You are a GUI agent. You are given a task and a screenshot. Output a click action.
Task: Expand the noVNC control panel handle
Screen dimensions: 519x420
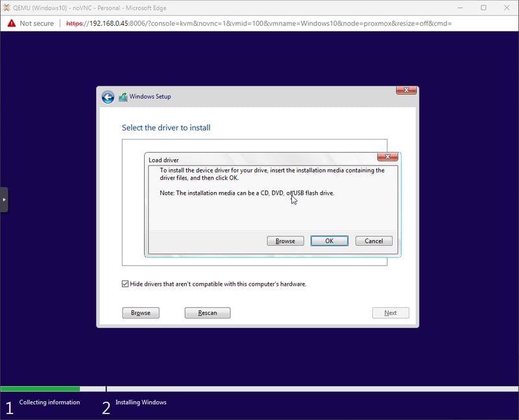[4, 199]
